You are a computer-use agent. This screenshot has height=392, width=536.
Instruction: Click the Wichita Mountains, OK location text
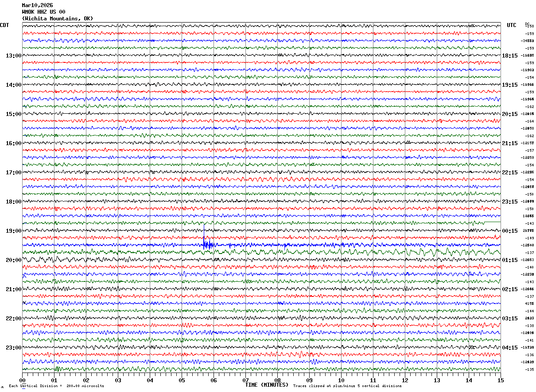(58, 19)
